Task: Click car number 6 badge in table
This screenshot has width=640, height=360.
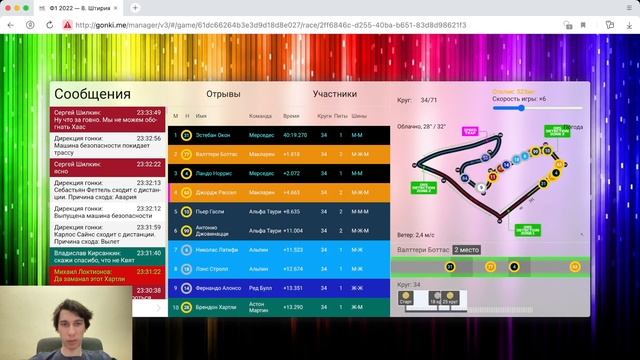Action: click(186, 250)
